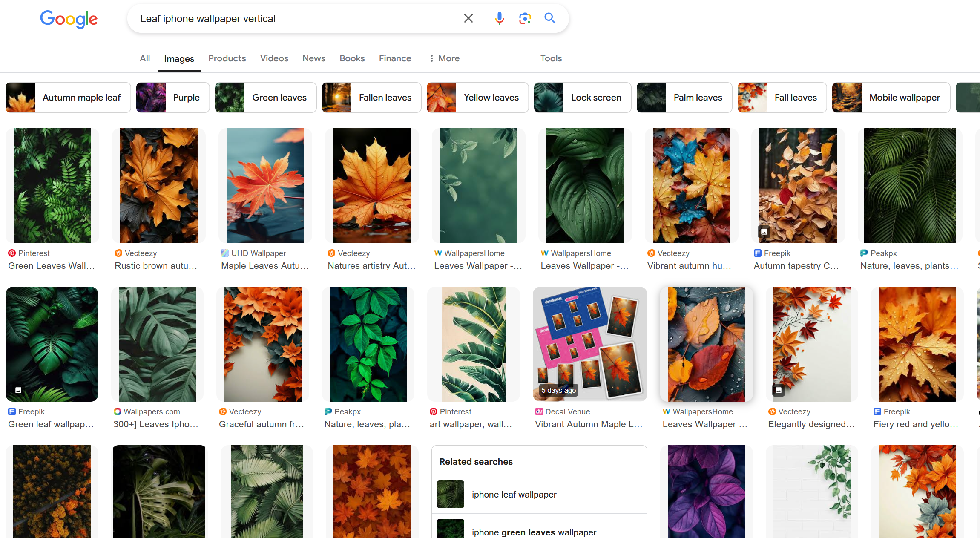The height and width of the screenshot is (538, 980).
Task: Select the Lock screen filter chip
Action: pyautogui.click(x=582, y=98)
